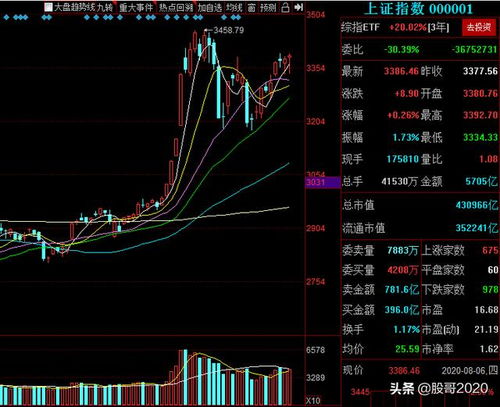Click the 3504 price axis label

pos(316,15)
